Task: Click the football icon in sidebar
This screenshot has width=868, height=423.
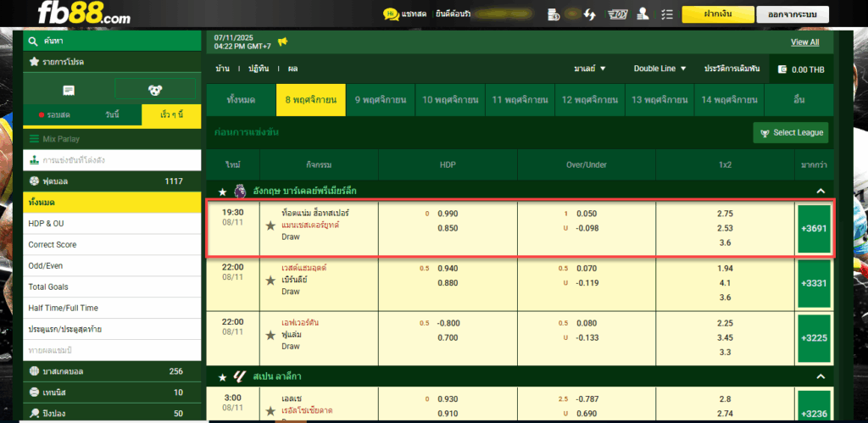Action: tap(34, 181)
